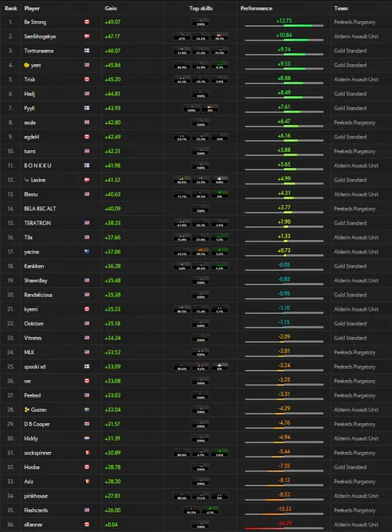392x532 pixels.
Task: Click the gain value +0.04
Action: 111,524
